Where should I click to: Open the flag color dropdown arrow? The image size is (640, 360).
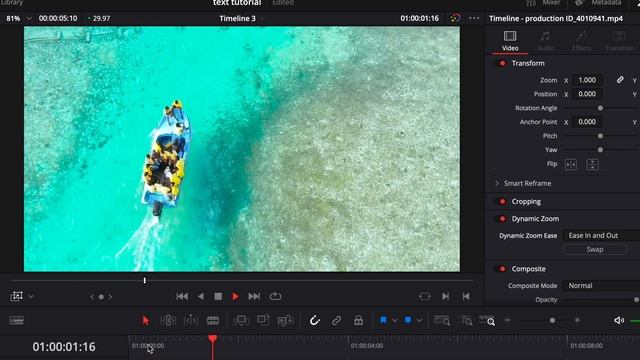[395, 321]
